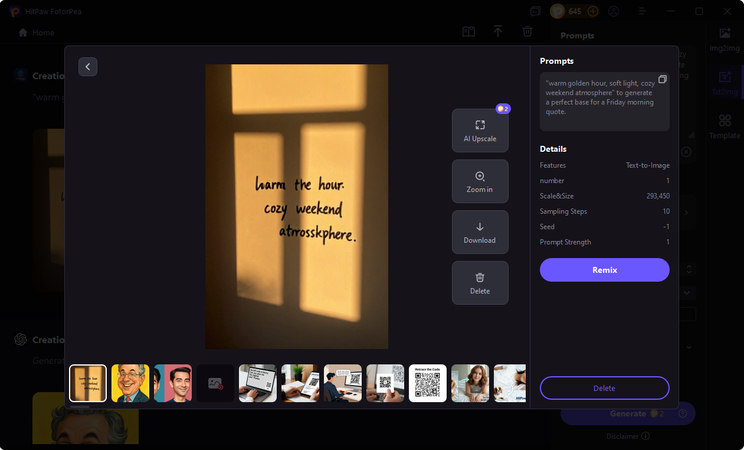Switch to the Template sidebar tab
This screenshot has height=450, width=744.
725,127
